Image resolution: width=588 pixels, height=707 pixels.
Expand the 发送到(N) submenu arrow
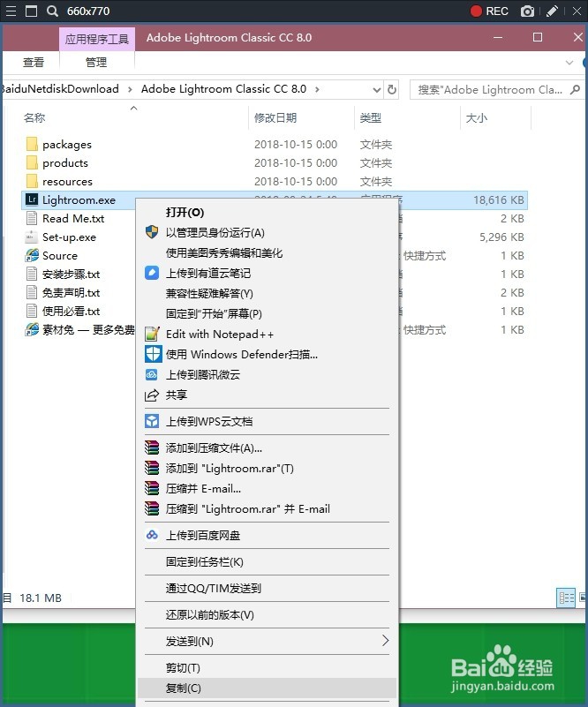click(385, 640)
